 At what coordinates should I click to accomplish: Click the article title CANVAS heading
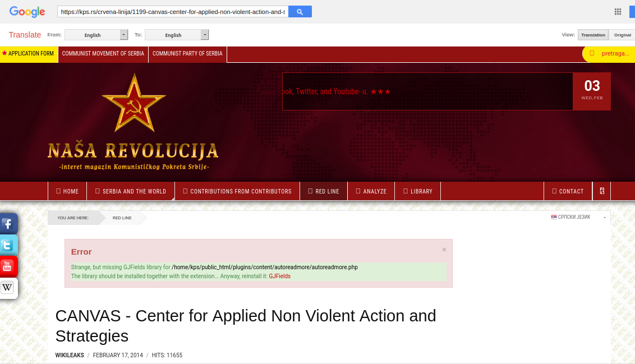(x=245, y=326)
